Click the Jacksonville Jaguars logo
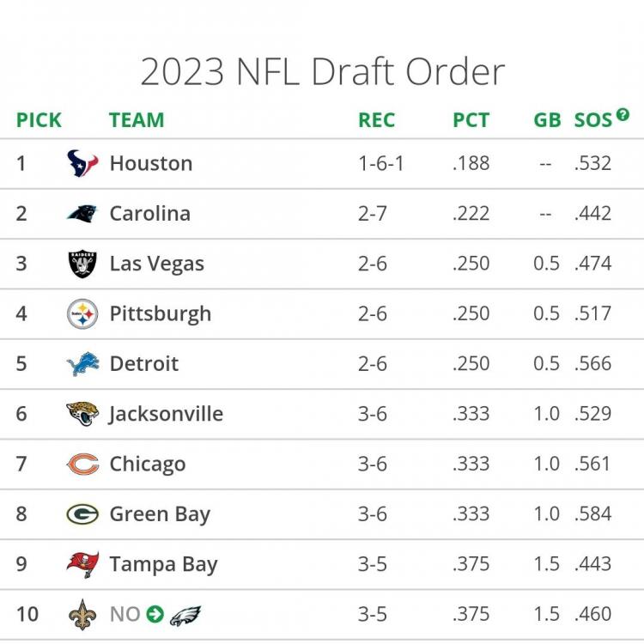The width and height of the screenshot is (644, 644). 82,414
